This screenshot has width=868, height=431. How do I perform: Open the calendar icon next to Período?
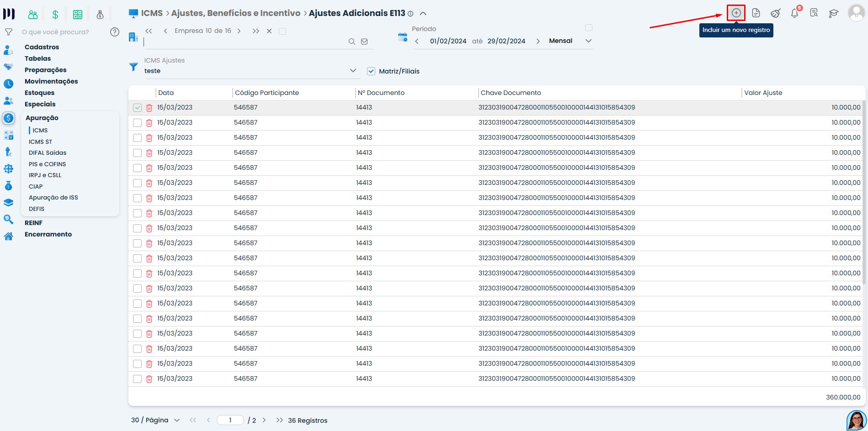tap(402, 37)
